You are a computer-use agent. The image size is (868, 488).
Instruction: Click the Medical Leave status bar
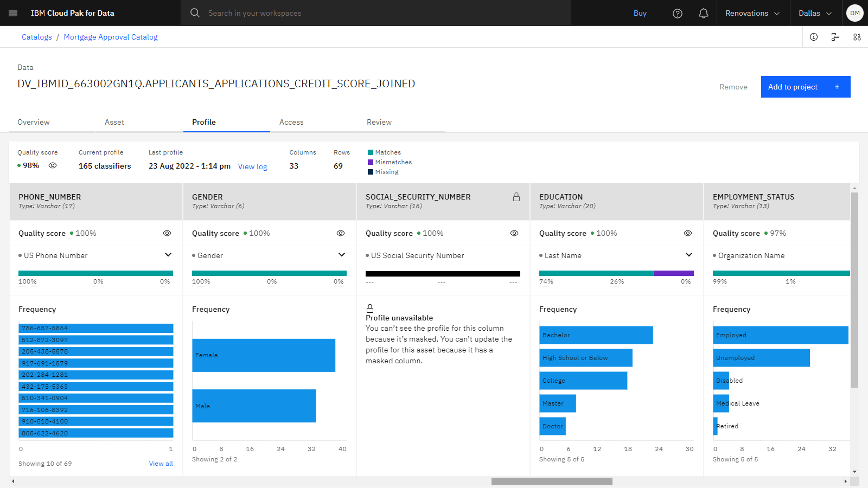click(x=722, y=403)
